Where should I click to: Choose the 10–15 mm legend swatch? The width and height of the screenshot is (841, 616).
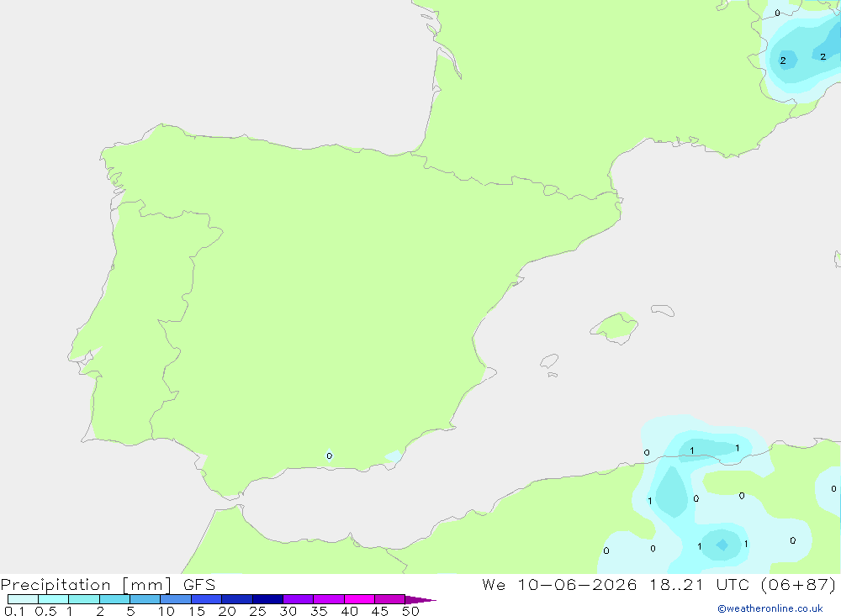[176, 599]
